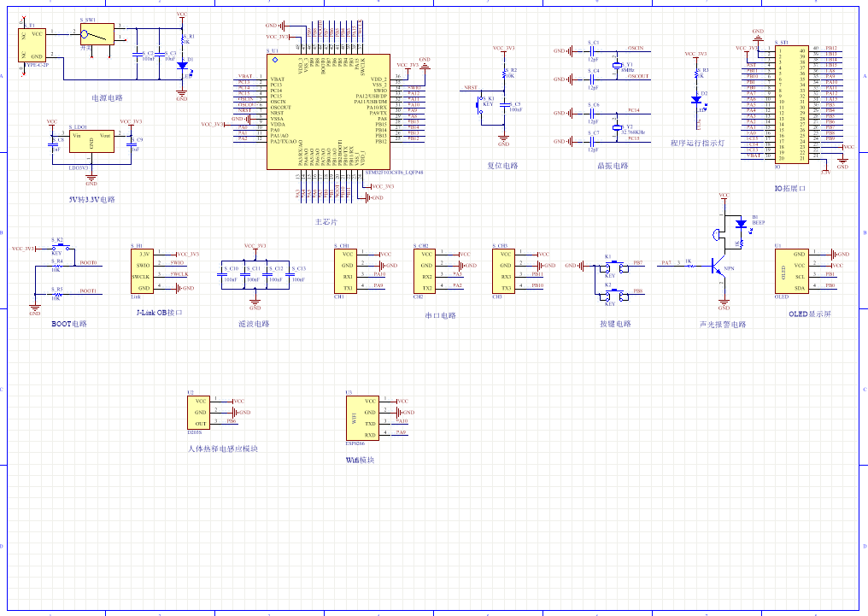
Task: Click the K2 push button connected to PB8
Action: click(x=614, y=295)
